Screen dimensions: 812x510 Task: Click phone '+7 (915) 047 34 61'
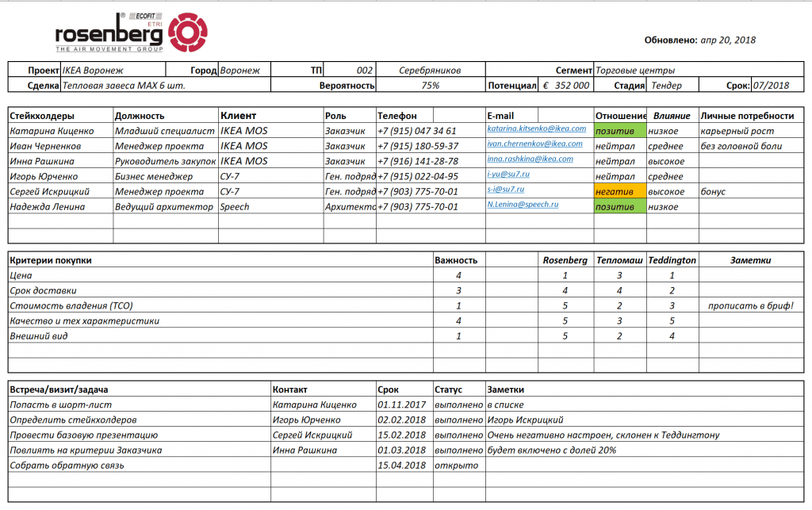click(x=417, y=131)
